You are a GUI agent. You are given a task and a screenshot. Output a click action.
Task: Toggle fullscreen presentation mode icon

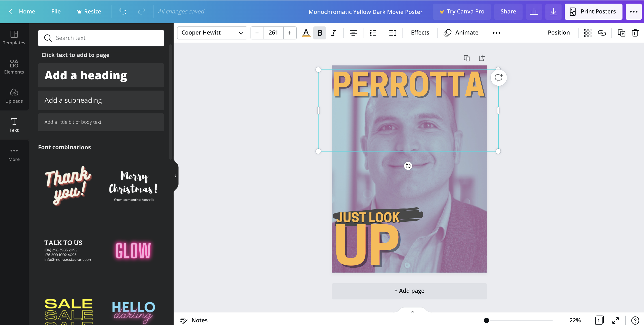pos(616,320)
